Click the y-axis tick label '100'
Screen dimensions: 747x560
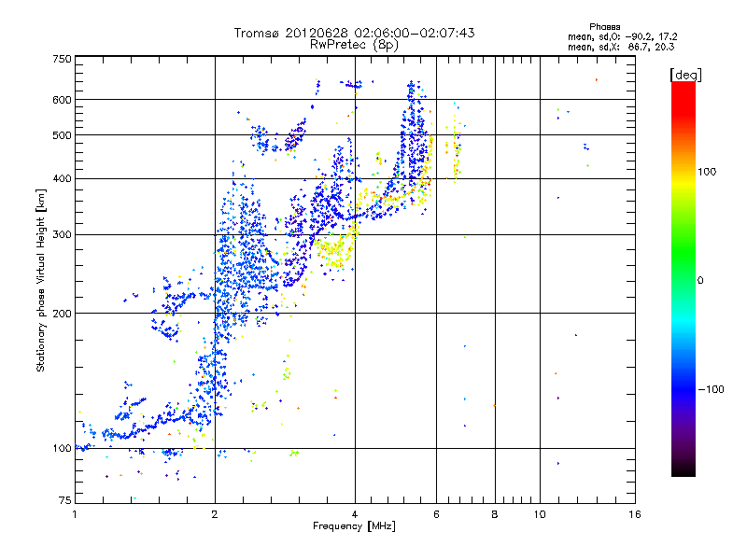62,448
